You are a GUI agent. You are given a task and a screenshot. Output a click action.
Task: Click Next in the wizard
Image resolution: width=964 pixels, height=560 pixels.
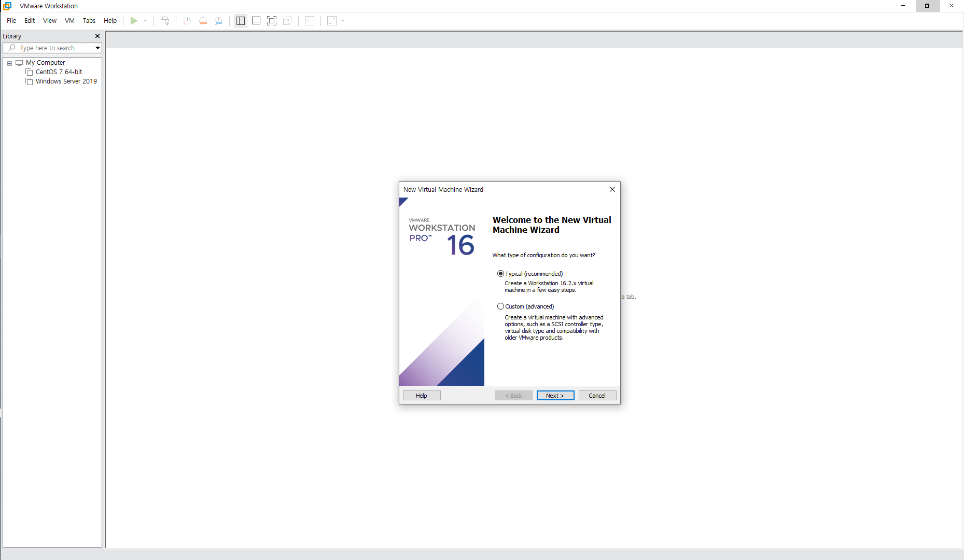point(555,396)
